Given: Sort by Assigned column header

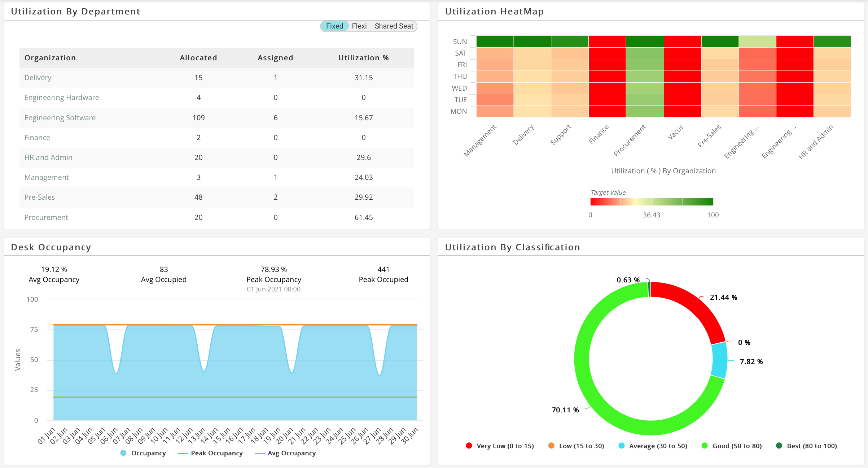Looking at the screenshot, I should coord(275,58).
